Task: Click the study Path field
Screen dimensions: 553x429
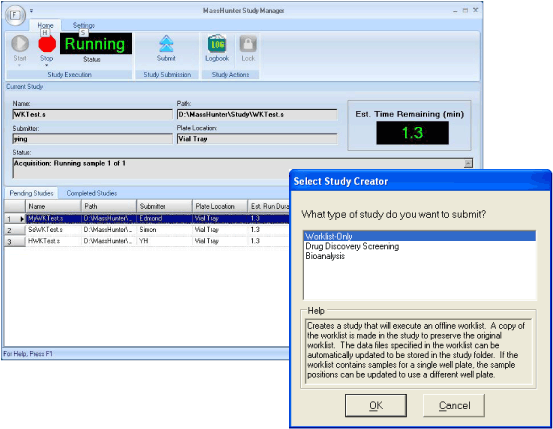Action: (257, 115)
